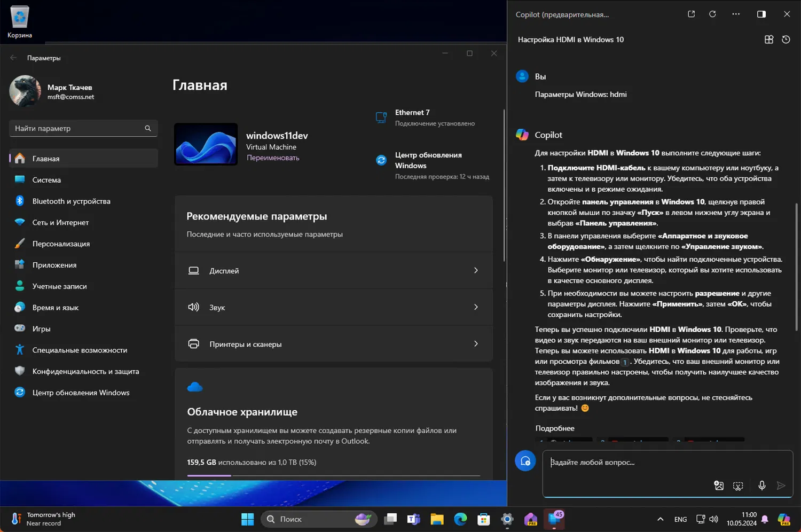
Task: Click the windows11dev device wallpaper thumbnail
Action: point(206,144)
